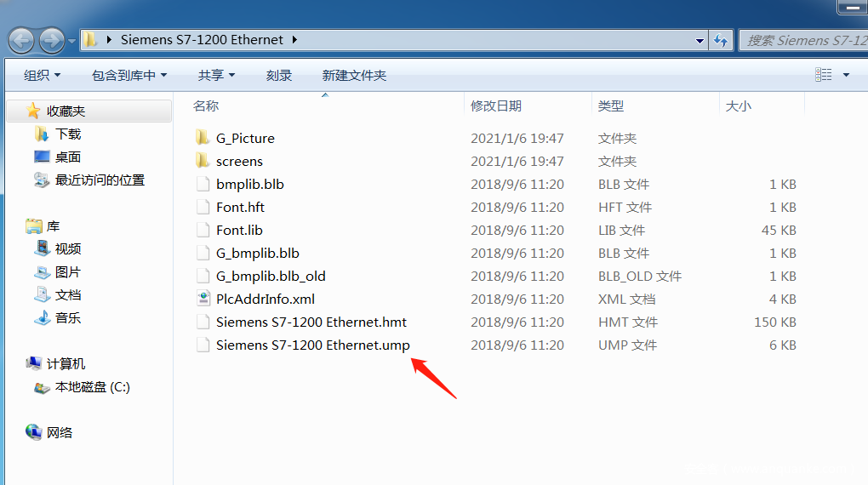
Task: Sort by 类型 column header
Action: [x=611, y=106]
